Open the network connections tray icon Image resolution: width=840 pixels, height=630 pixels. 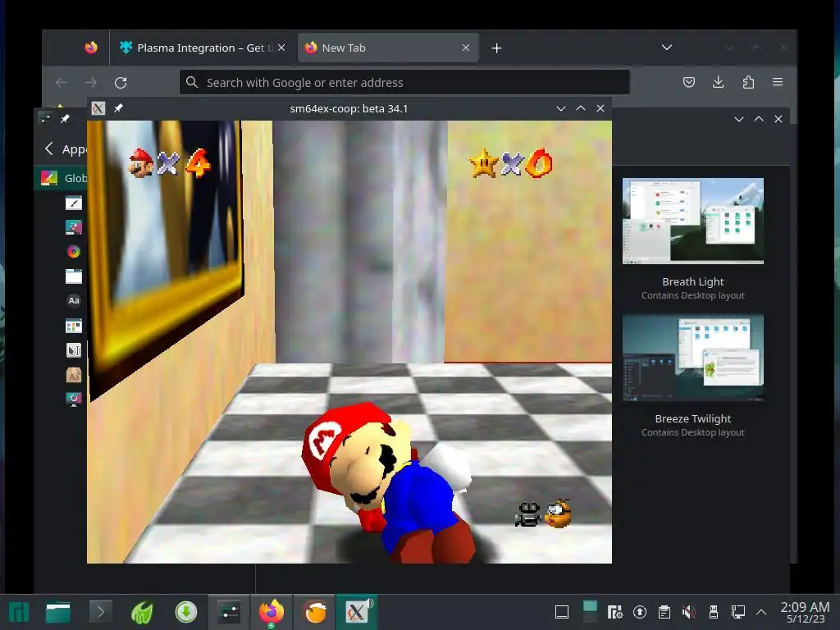[738, 612]
